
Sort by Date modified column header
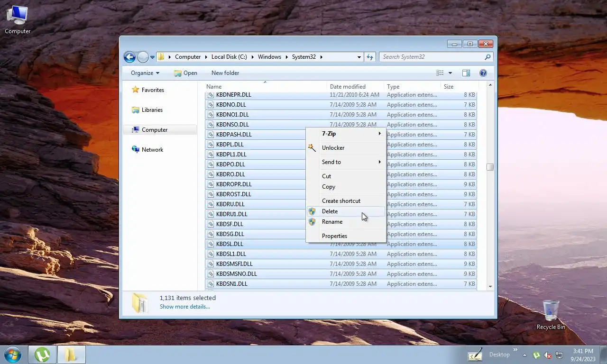[356, 87]
